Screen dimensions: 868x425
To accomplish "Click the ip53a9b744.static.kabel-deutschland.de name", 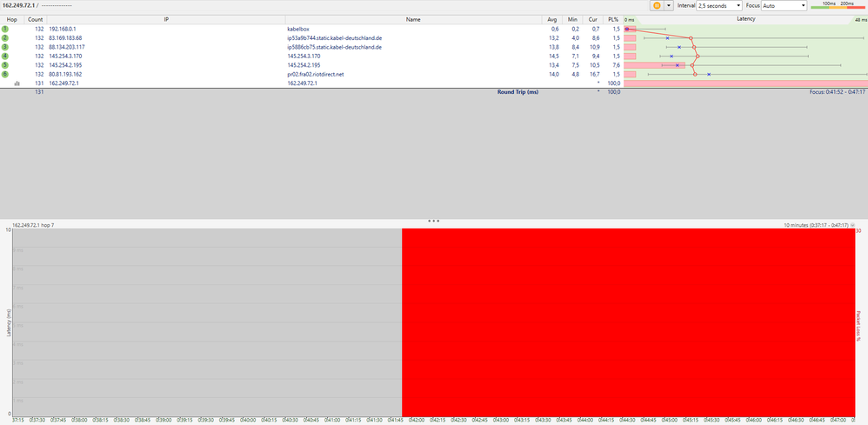I will click(335, 37).
